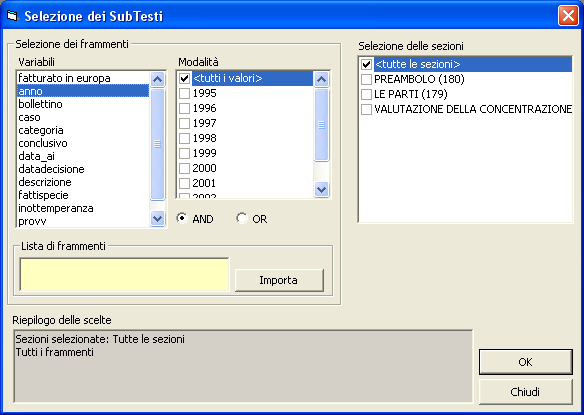Confirm with the OK button
Image resolution: width=584 pixels, height=415 pixels.
[526, 362]
